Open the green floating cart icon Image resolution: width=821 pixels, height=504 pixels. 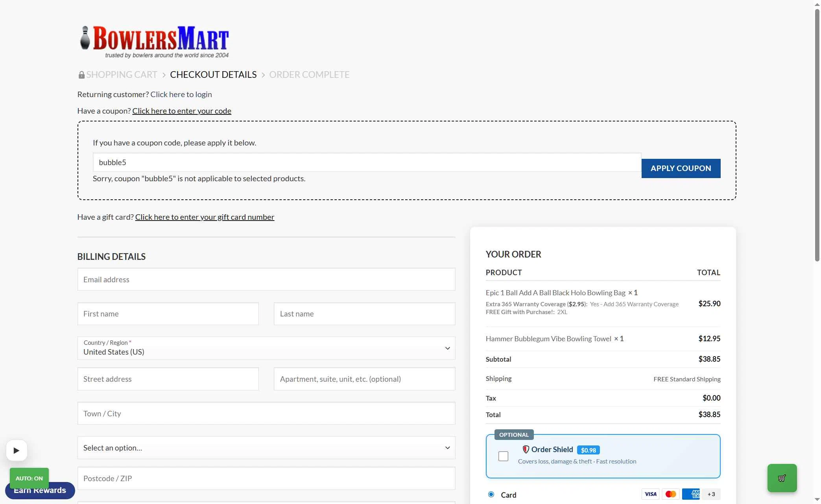782,478
